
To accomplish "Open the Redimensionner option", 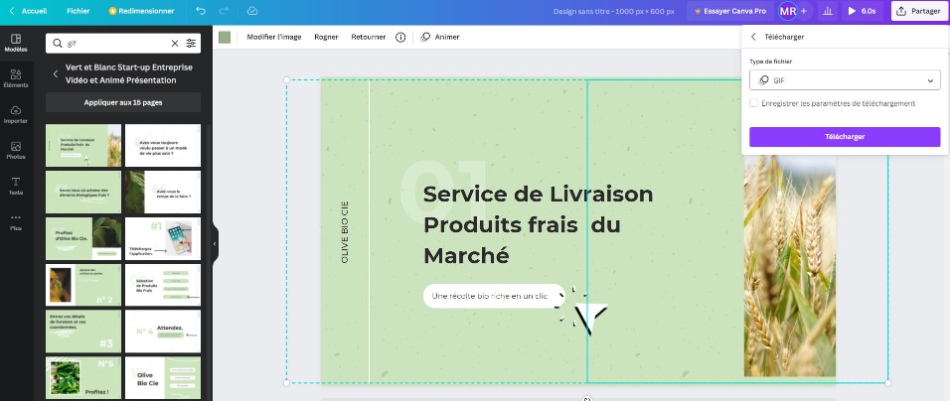I will click(x=141, y=11).
